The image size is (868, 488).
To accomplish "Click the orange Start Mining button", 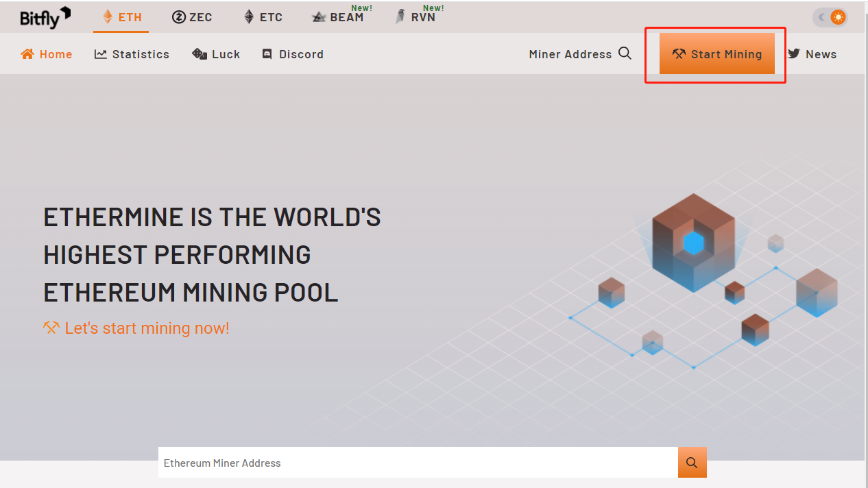I will coord(717,53).
